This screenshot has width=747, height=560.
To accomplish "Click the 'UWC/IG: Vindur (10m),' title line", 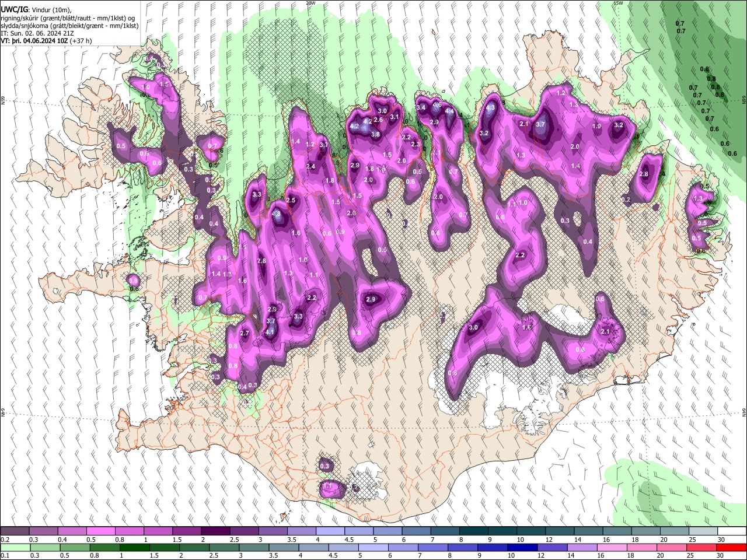I will 36,10.
